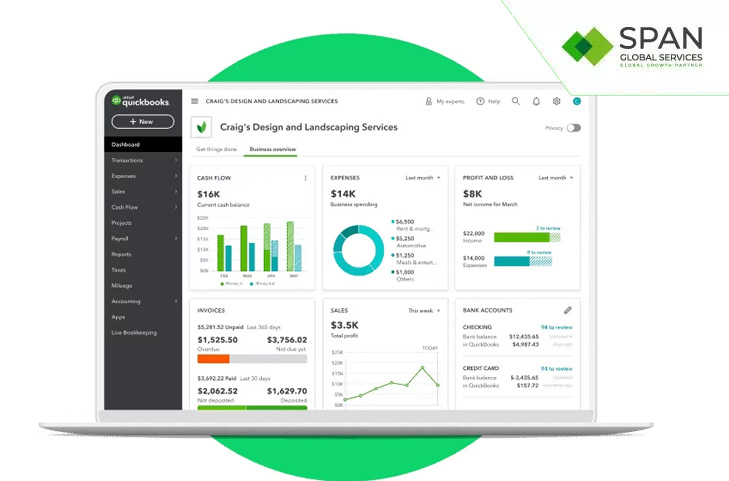729x481 pixels.
Task: Click $6,500 Rent expense legend item
Action: (x=412, y=225)
